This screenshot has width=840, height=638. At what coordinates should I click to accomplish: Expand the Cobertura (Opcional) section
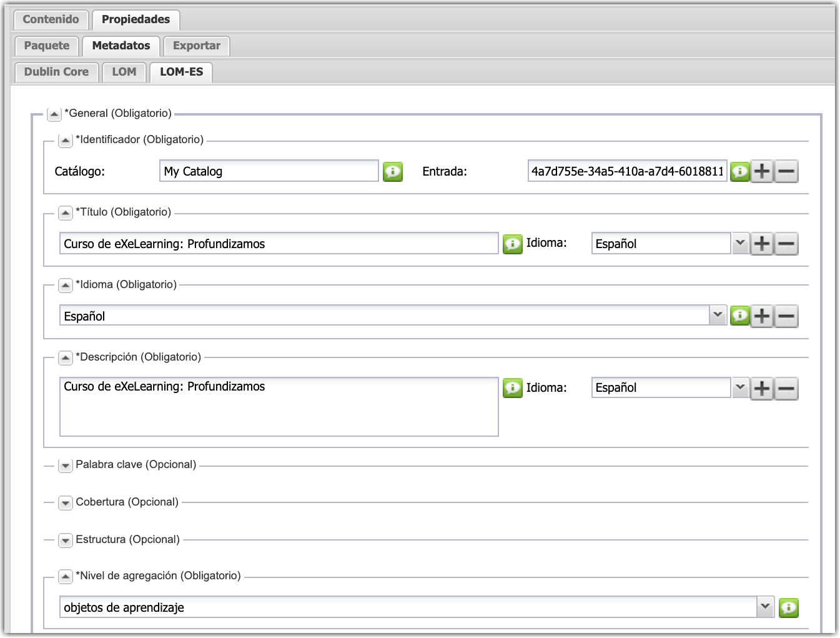(x=66, y=503)
